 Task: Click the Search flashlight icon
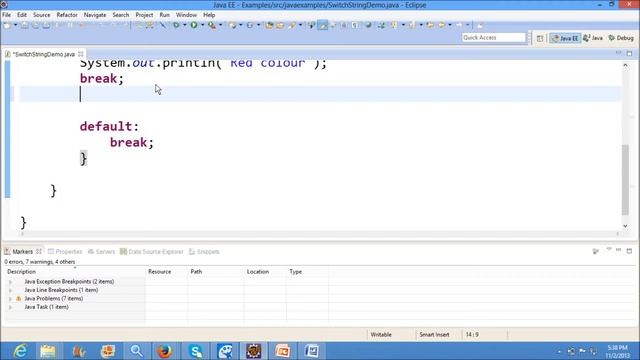click(x=292, y=25)
